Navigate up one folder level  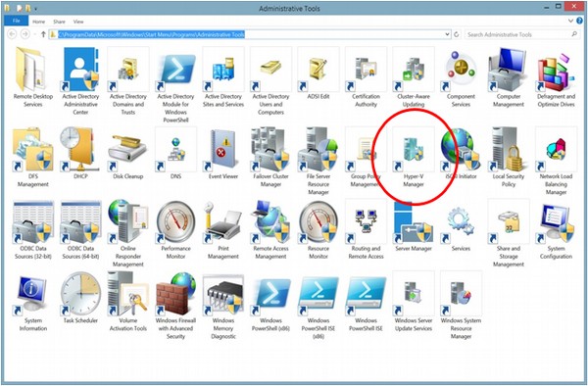43,34
